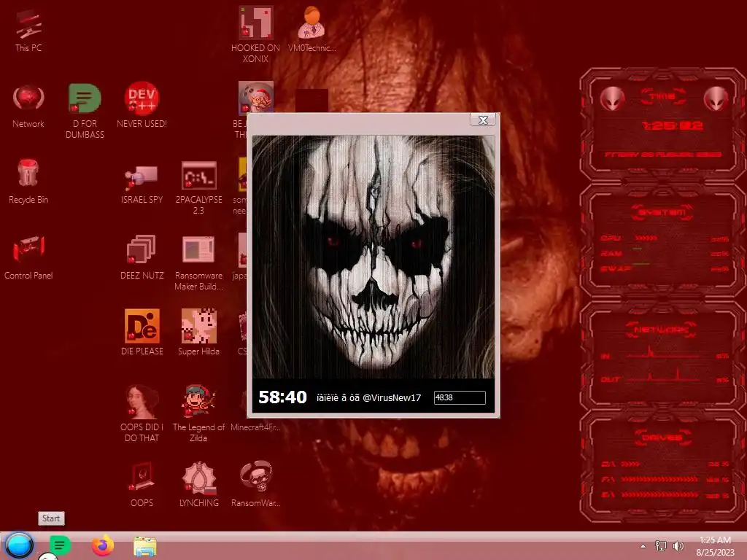747x560 pixels.
Task: Click the skull image in the popup
Action: click(373, 257)
